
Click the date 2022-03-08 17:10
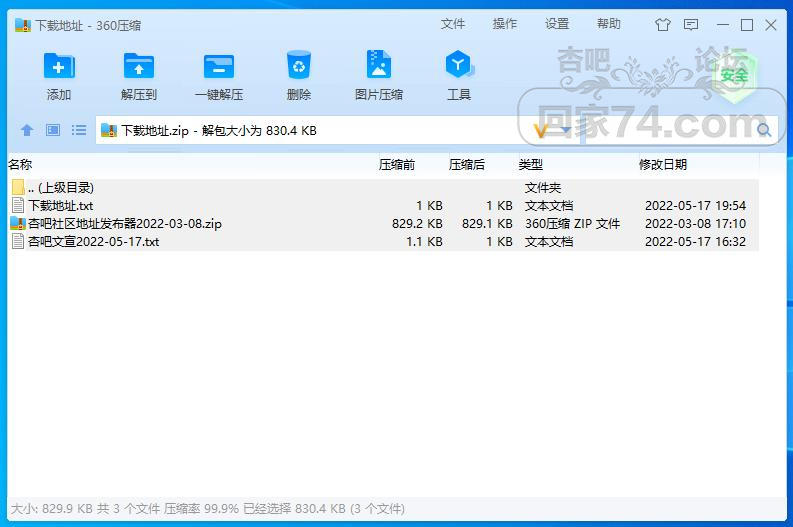695,224
